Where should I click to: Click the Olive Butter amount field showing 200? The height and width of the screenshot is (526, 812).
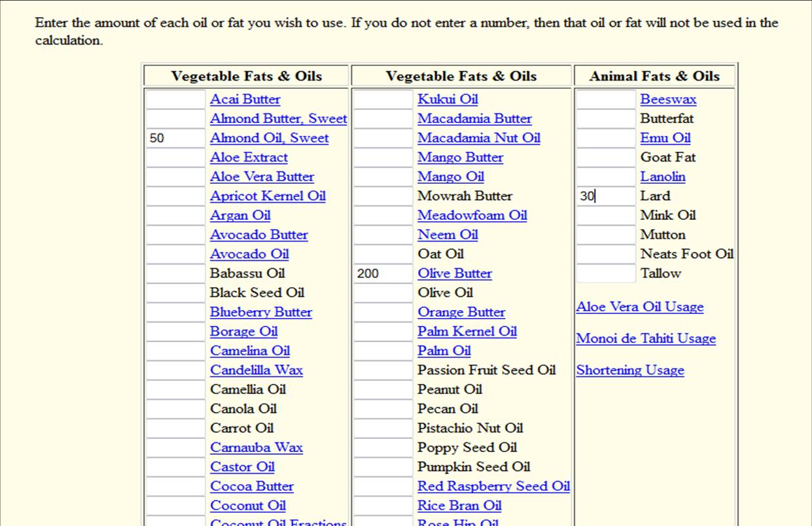coord(382,273)
